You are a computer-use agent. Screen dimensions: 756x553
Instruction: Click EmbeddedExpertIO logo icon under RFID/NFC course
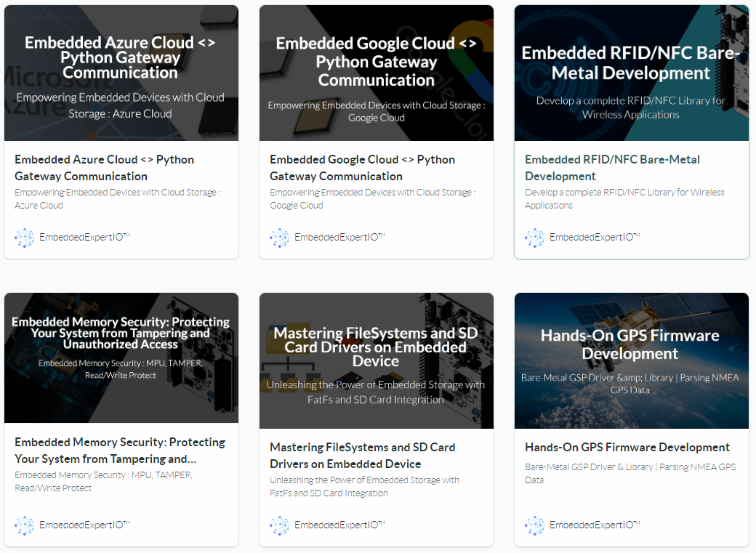(534, 238)
